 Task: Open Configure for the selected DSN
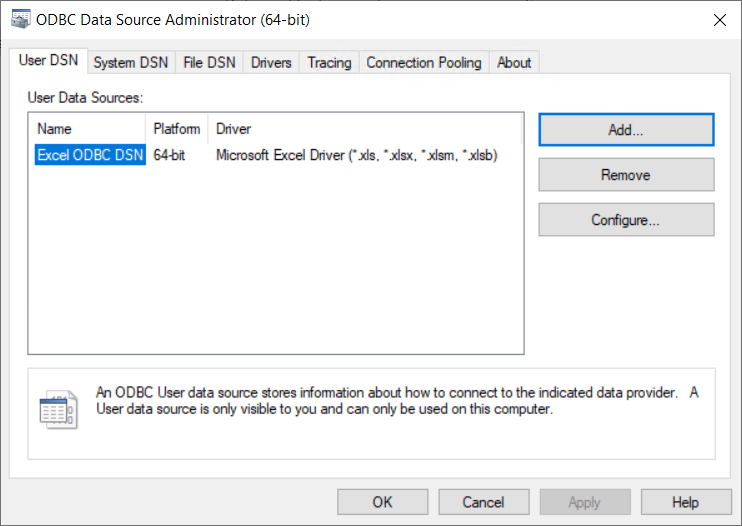click(x=626, y=220)
